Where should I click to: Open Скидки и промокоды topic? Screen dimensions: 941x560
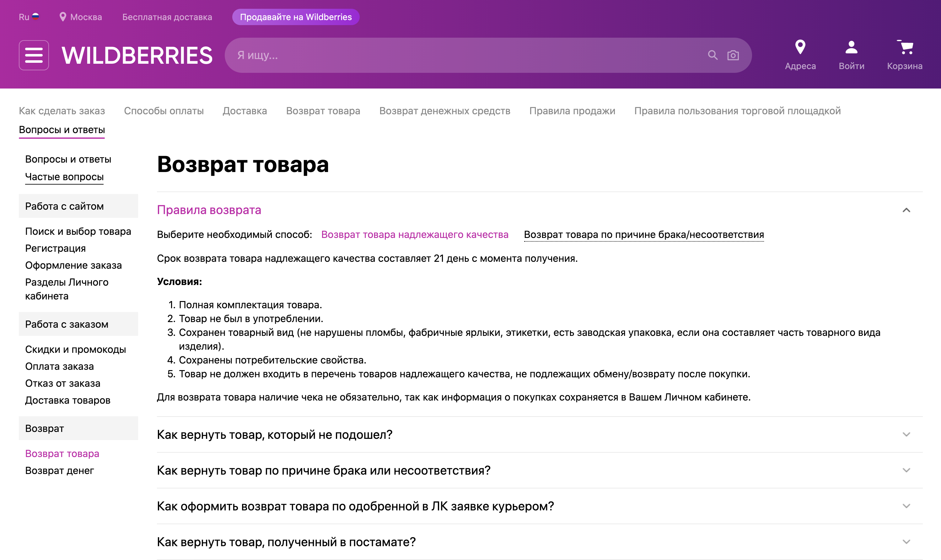tap(75, 349)
